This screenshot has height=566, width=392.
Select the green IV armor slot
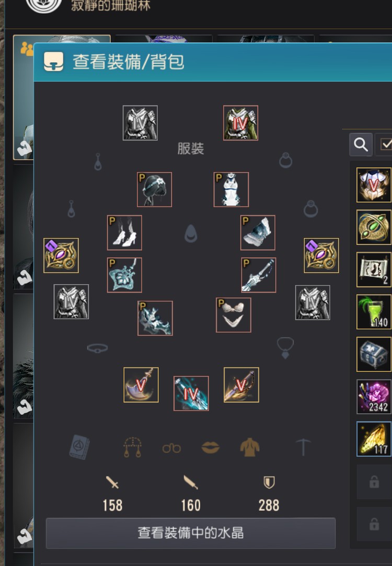click(241, 123)
